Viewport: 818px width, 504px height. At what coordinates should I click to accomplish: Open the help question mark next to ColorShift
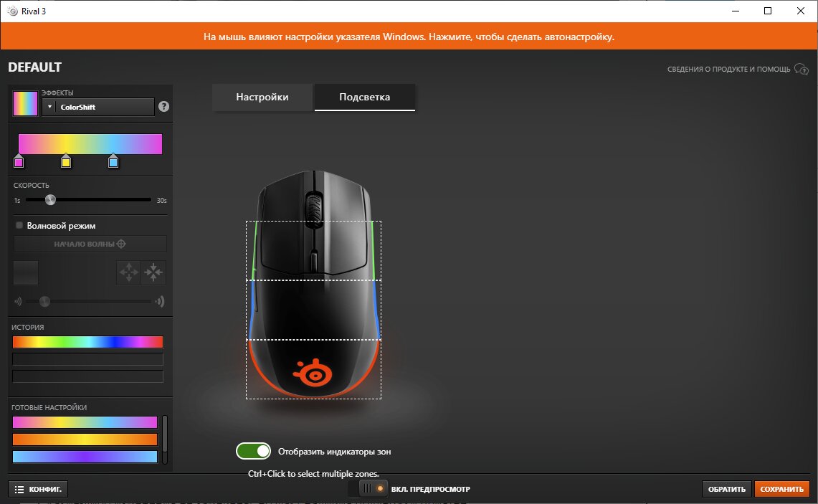coord(163,106)
